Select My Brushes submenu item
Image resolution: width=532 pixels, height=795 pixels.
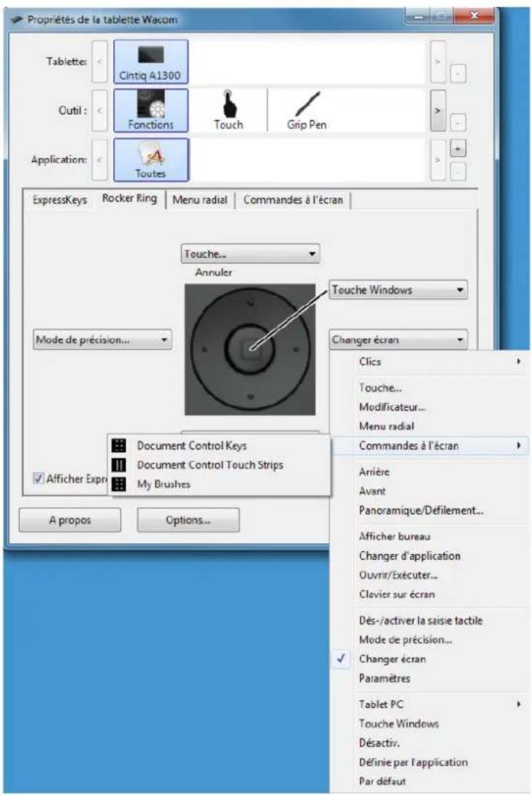220,485
